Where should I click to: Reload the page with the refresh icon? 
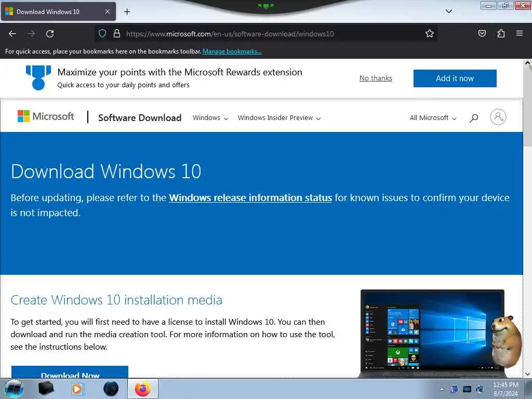tap(50, 34)
